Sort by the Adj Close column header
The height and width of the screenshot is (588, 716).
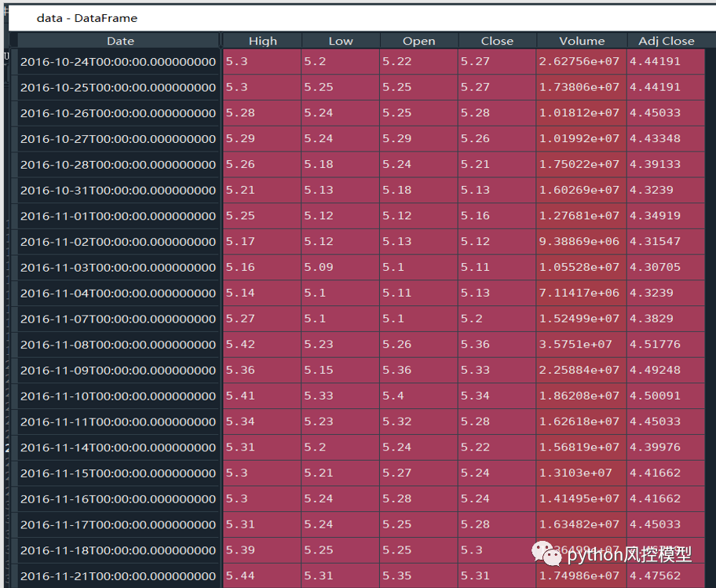(x=667, y=41)
